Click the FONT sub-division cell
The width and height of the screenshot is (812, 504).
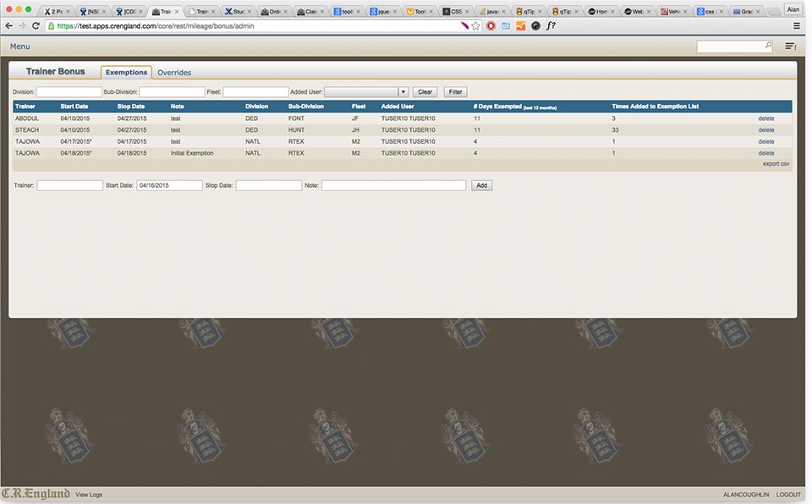point(296,118)
